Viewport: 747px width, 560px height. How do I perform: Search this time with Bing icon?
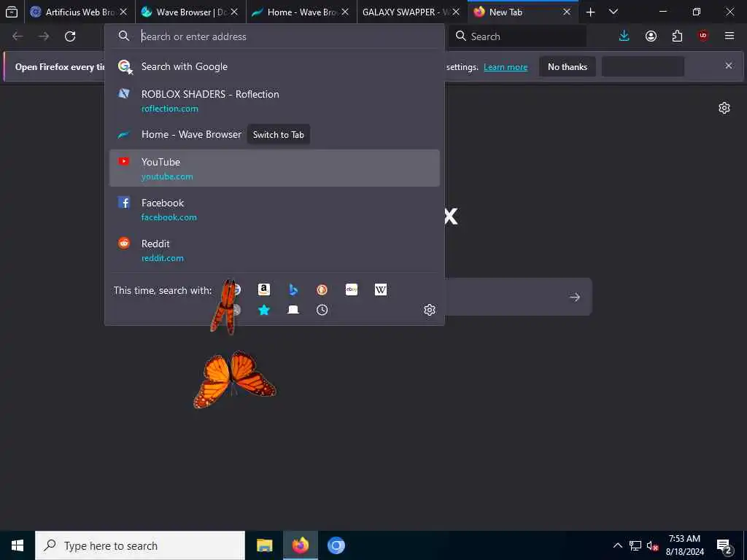click(293, 289)
